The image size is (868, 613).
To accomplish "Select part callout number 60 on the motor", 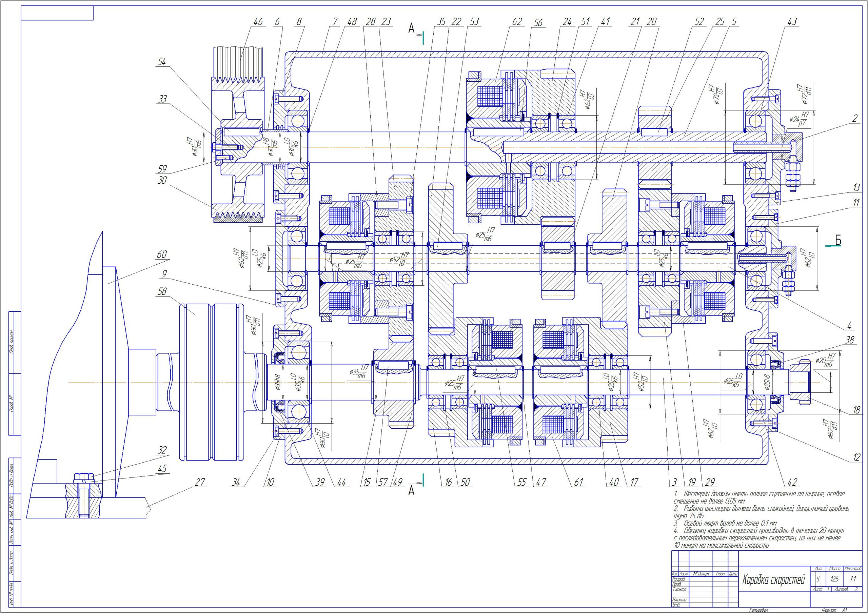I will [161, 254].
